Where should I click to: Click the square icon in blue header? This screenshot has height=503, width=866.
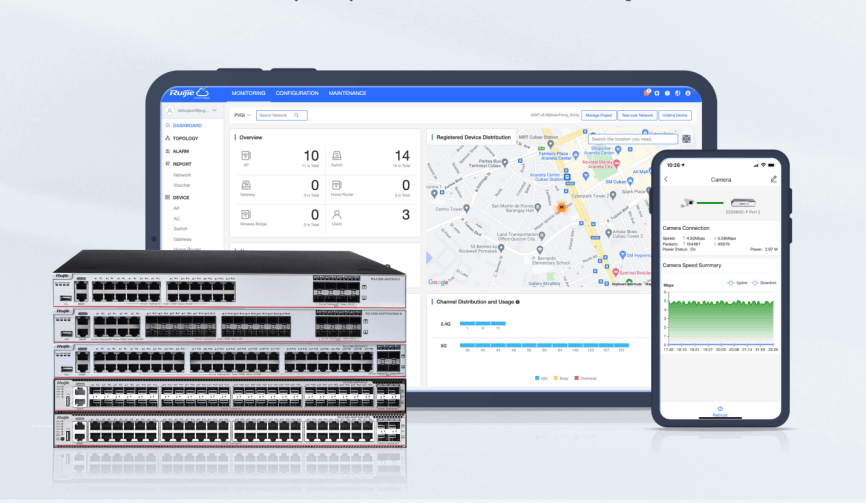pos(657,93)
